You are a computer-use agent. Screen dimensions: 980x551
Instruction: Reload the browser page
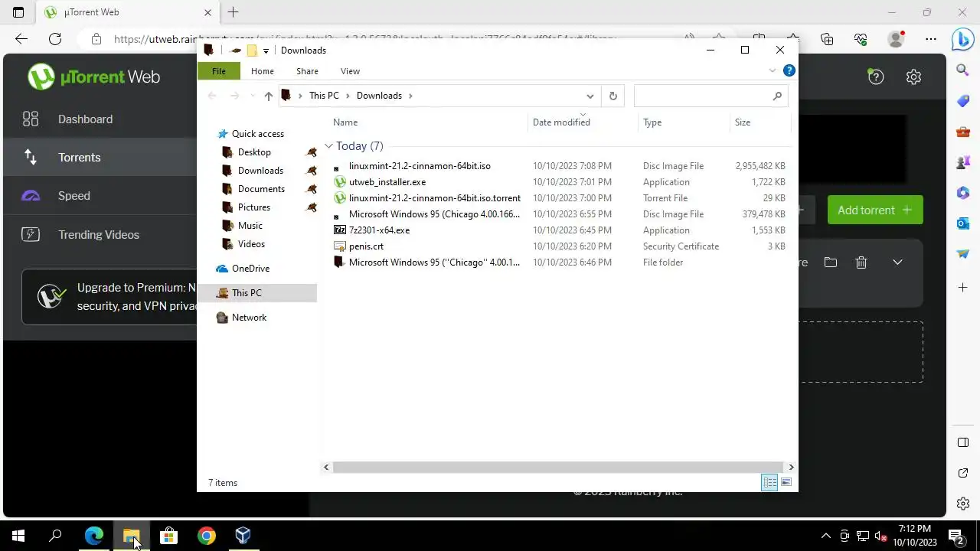(x=55, y=39)
